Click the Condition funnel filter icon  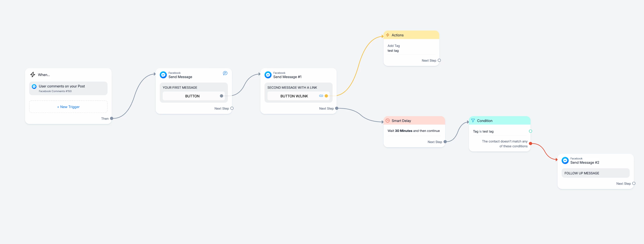tap(473, 120)
